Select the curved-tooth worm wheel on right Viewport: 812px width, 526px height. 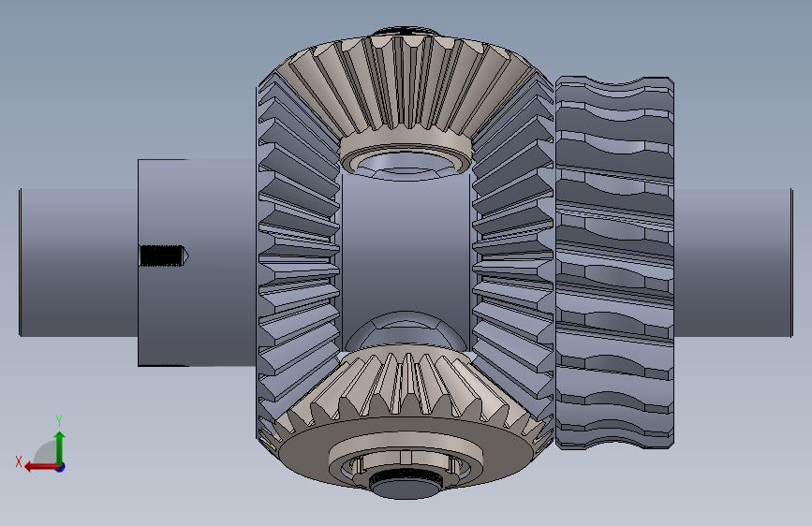click(x=614, y=262)
